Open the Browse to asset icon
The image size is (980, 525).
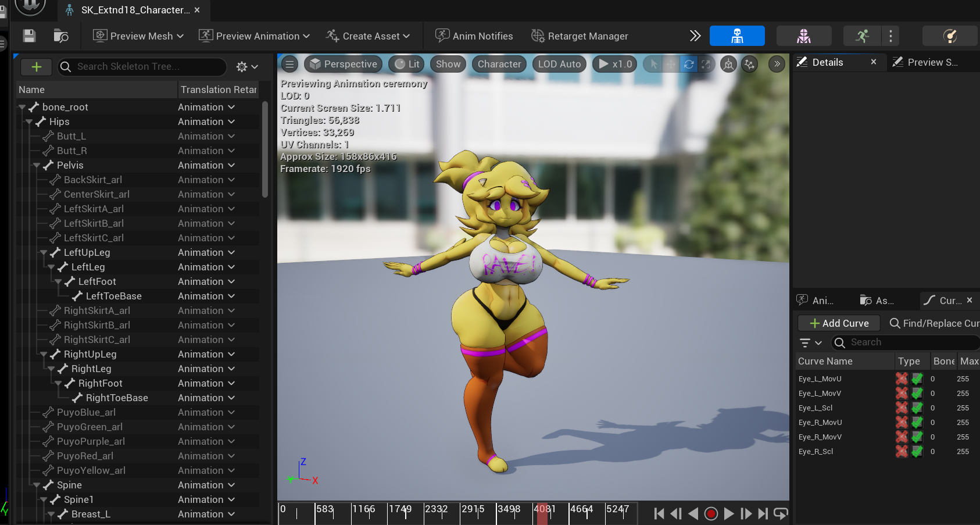click(x=61, y=36)
